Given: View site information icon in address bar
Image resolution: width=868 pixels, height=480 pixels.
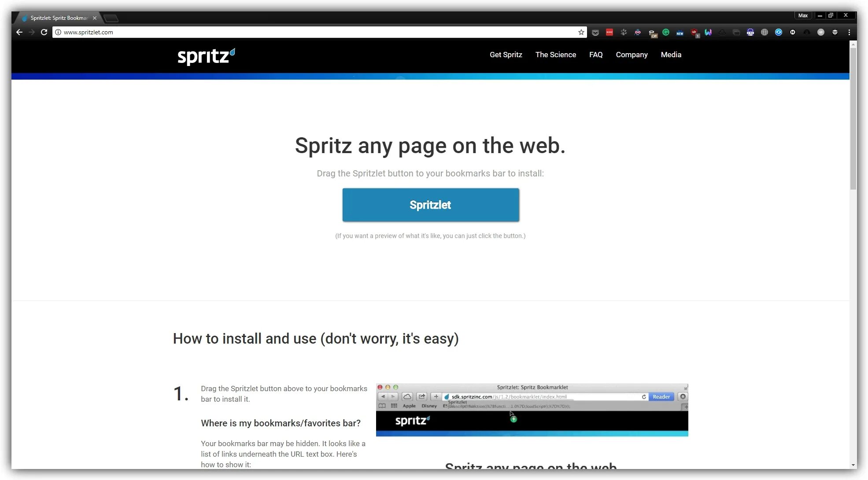Looking at the screenshot, I should [58, 32].
